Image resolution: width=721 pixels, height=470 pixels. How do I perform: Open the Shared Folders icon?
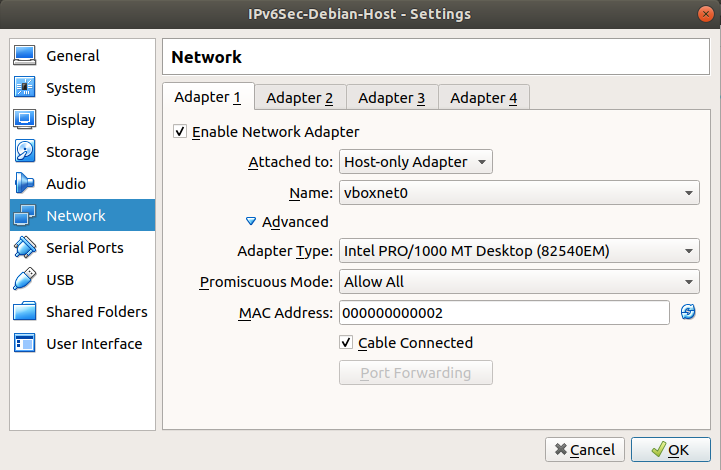point(26,312)
